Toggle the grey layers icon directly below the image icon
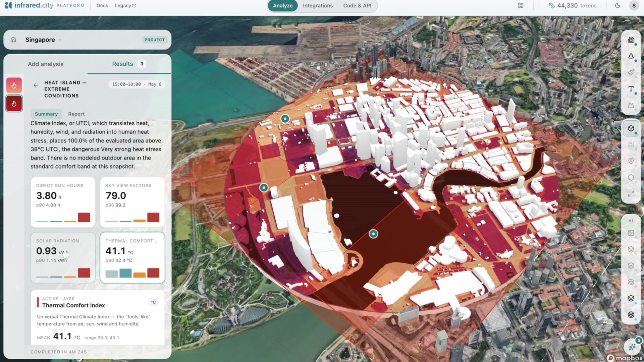This screenshot has width=644, height=362. pyautogui.click(x=631, y=249)
